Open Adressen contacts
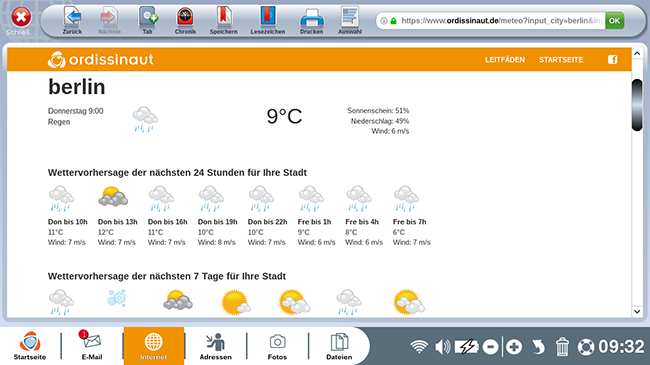650x365 pixels. (216, 346)
